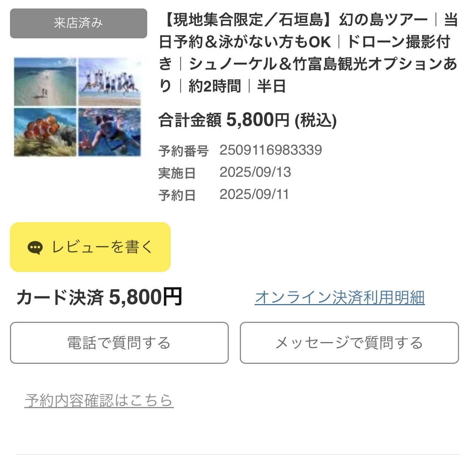Click the tour date 2025/09/13
Image resolution: width=476 pixels, height=455 pixels.
coord(255,172)
